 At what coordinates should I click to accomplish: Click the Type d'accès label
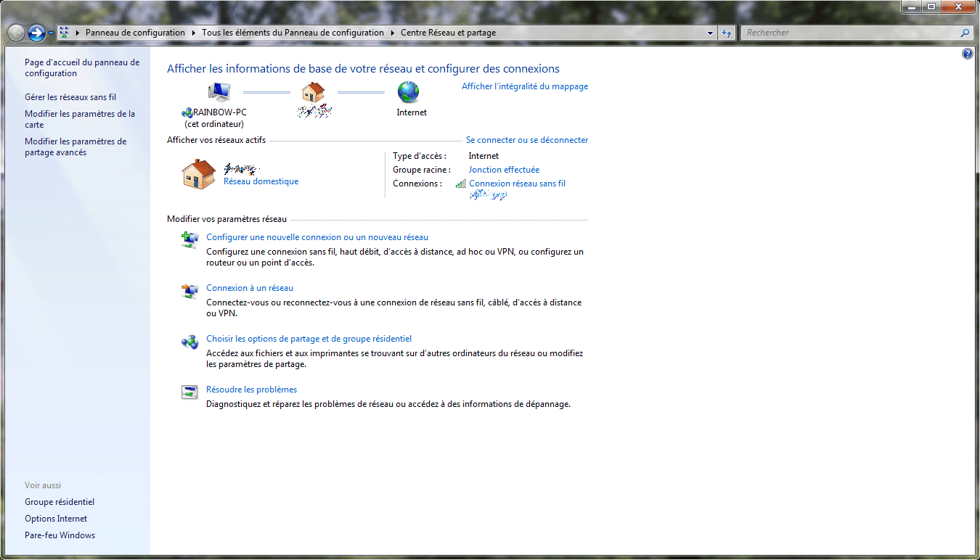(420, 156)
